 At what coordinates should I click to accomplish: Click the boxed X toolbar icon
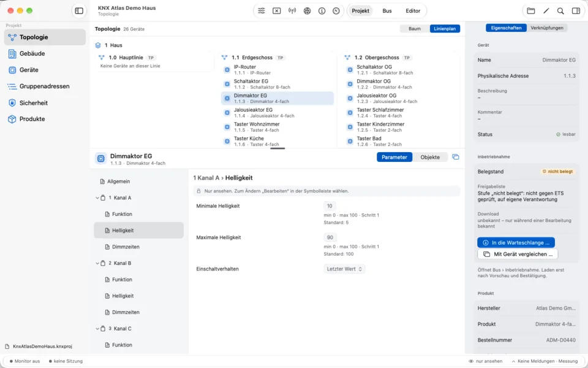click(x=276, y=11)
